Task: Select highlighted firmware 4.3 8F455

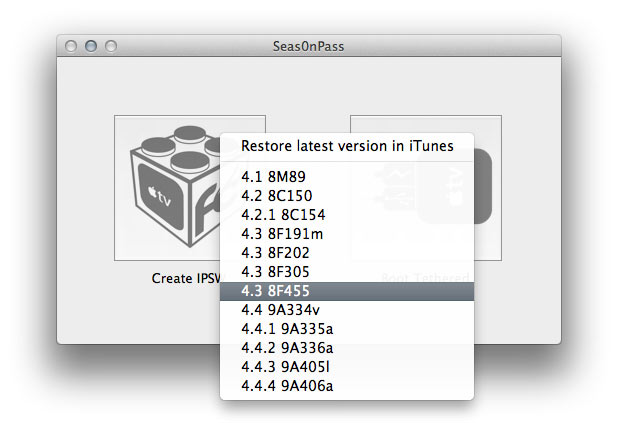Action: coord(347,291)
